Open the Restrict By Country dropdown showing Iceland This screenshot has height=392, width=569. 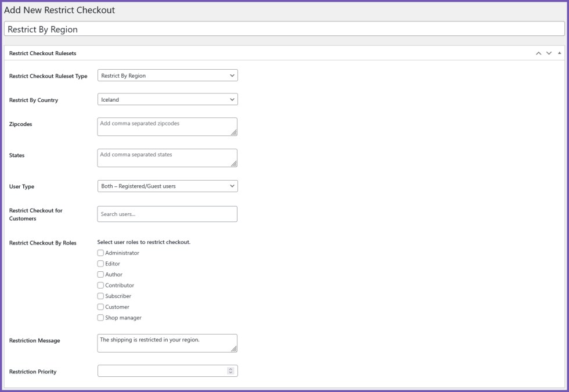click(x=167, y=99)
